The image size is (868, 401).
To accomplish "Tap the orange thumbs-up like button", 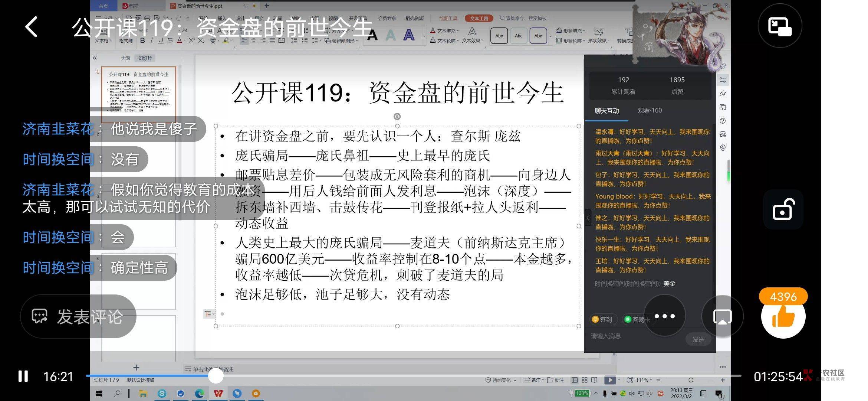I will (x=783, y=317).
